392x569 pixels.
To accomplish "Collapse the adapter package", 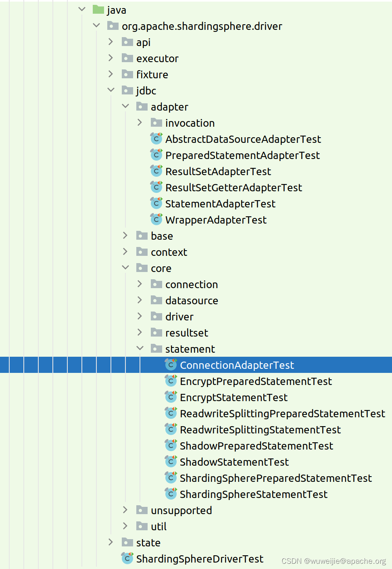I will pyautogui.click(x=125, y=106).
